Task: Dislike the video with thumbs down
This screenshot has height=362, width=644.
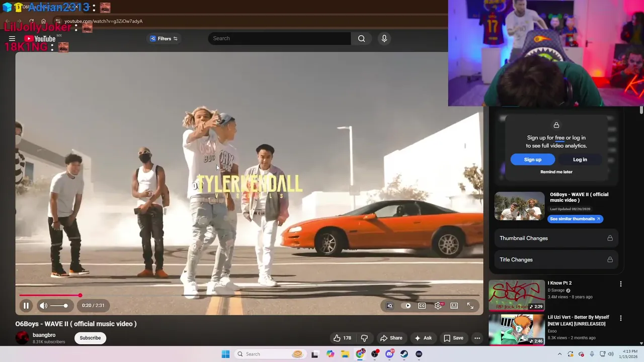Action: pos(364,338)
